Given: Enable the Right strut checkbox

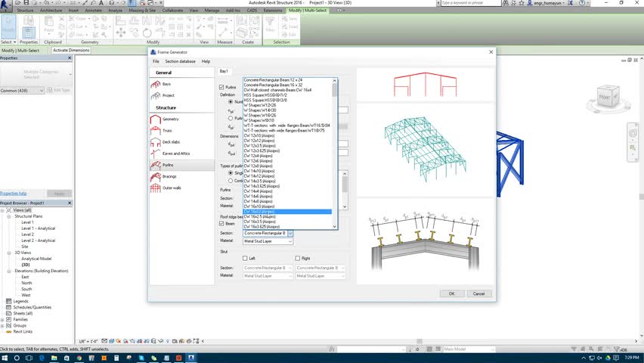Looking at the screenshot, I should pyautogui.click(x=297, y=259).
